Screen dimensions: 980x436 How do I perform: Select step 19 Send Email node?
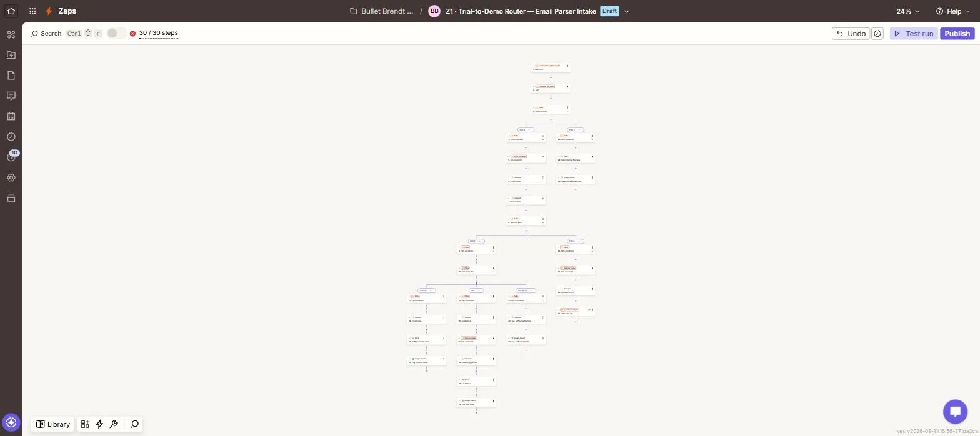coord(476,381)
